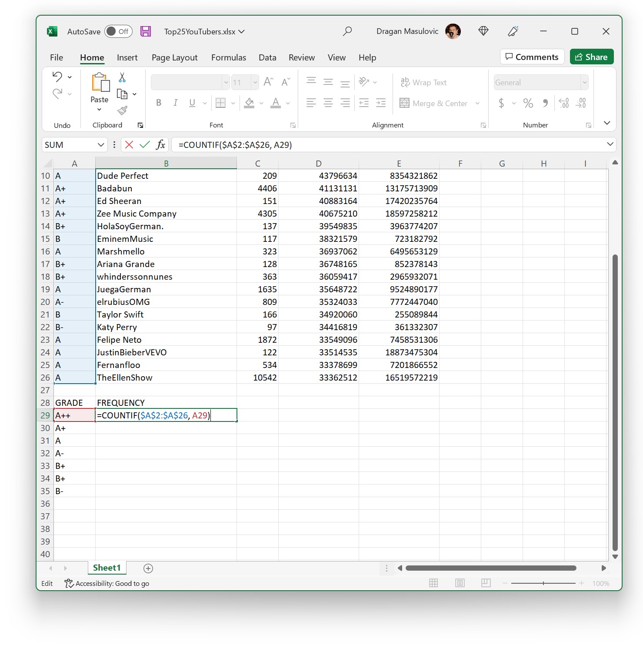
Task: Click the Percent Style icon
Action: 528,103
